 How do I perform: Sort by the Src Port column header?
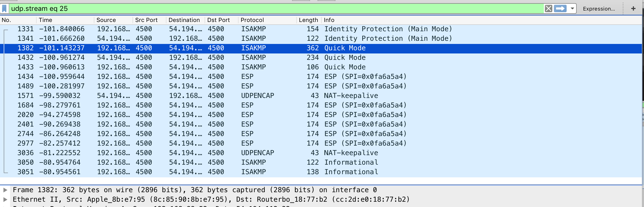[x=149, y=20]
